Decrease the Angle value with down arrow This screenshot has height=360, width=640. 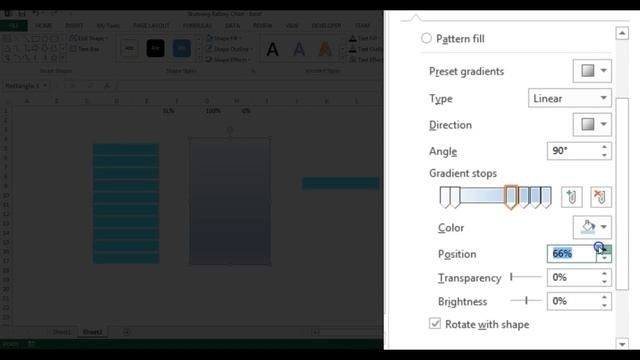[604, 156]
